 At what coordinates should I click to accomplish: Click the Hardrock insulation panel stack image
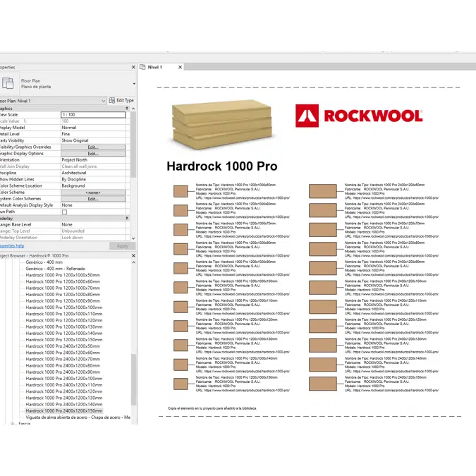222,124
